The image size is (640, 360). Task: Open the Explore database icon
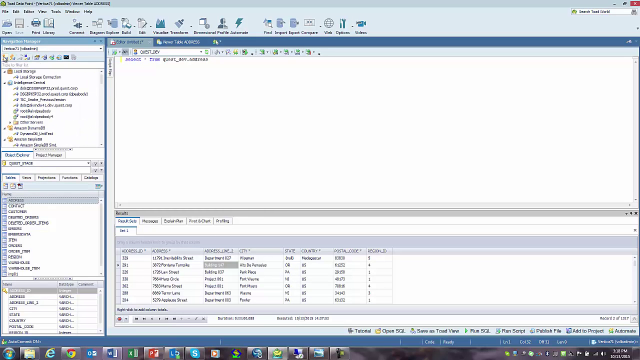[x=113, y=27]
